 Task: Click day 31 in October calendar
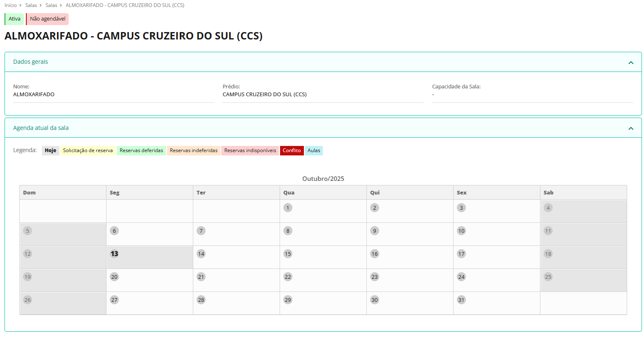pos(461,300)
